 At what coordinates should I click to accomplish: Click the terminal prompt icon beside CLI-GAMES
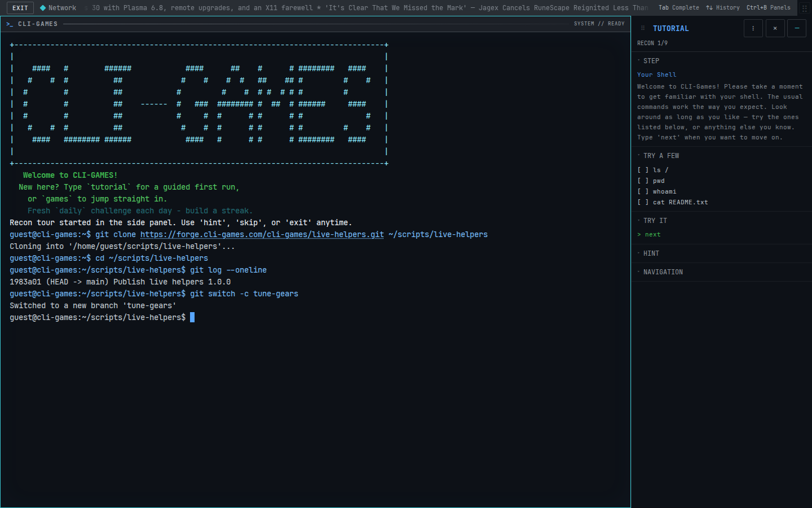coord(10,24)
